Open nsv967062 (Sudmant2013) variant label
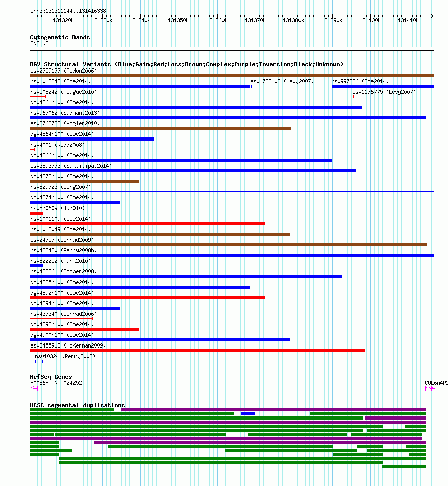Screen dimensions: 448x486 [65, 113]
